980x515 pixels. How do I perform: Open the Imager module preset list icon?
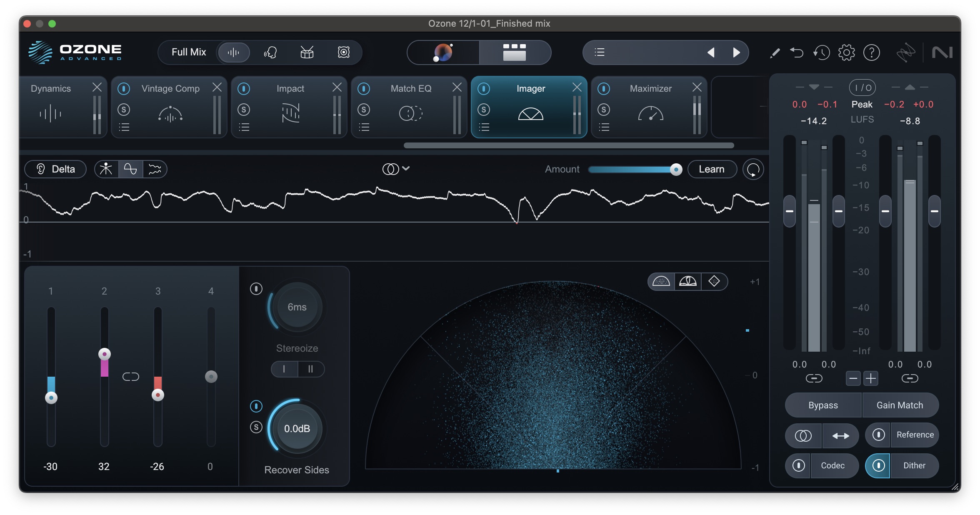click(x=484, y=127)
